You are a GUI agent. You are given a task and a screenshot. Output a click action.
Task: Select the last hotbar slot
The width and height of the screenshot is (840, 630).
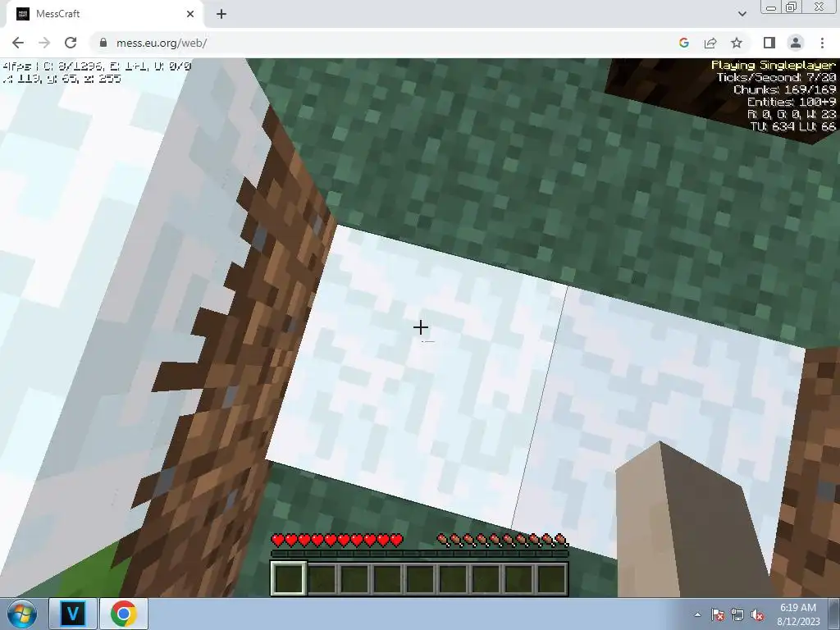coord(551,578)
